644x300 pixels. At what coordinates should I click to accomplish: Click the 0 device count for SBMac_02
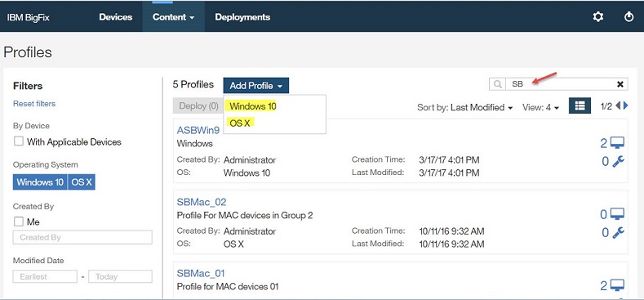tap(603, 214)
